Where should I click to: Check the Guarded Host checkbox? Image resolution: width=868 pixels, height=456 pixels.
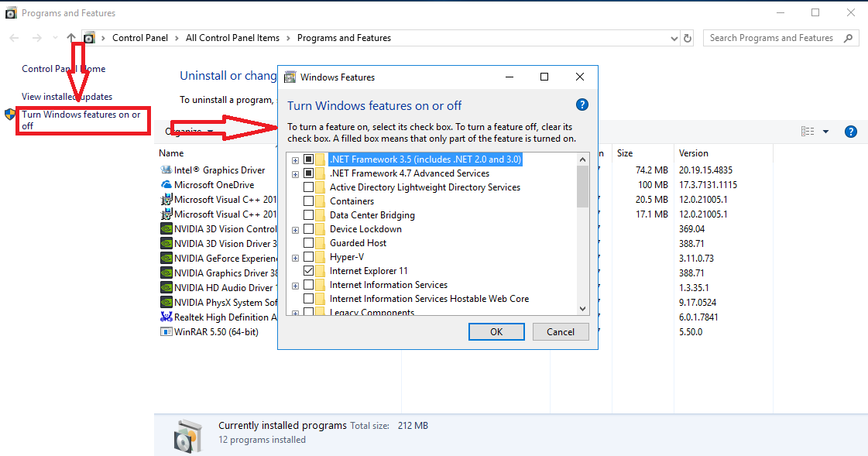click(x=309, y=243)
